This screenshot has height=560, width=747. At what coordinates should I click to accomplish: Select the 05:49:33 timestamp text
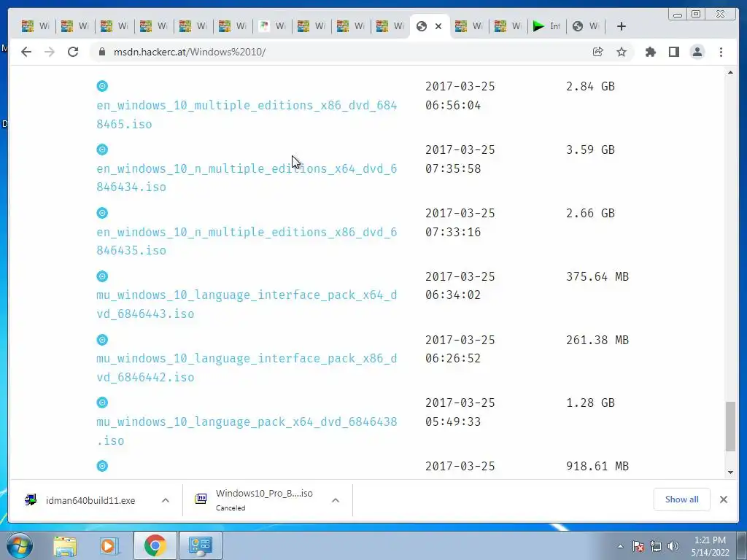pos(453,421)
